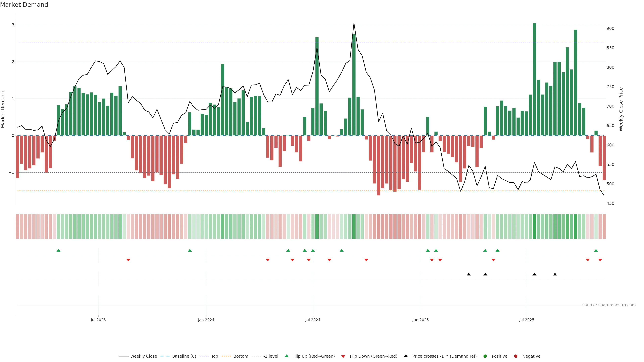Image resolution: width=644 pixels, height=362 pixels.
Task: Toggle the -1 level legend item
Action: (x=271, y=356)
